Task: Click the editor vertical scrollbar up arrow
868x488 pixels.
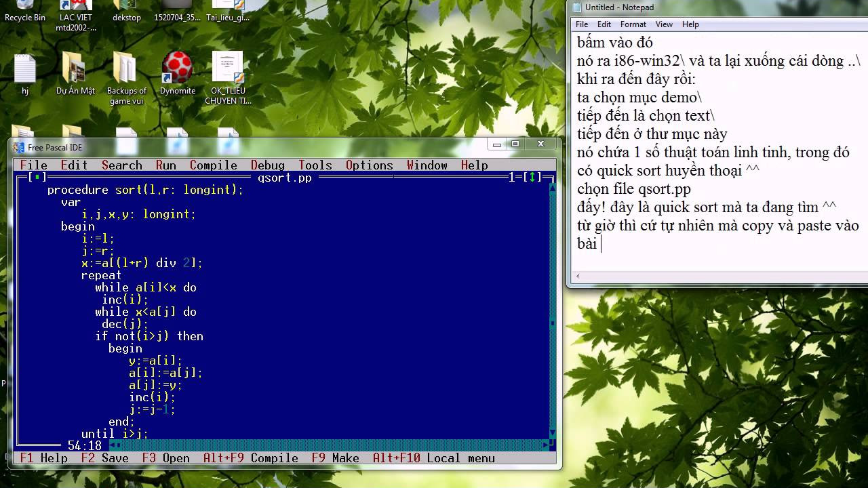Action: point(553,190)
